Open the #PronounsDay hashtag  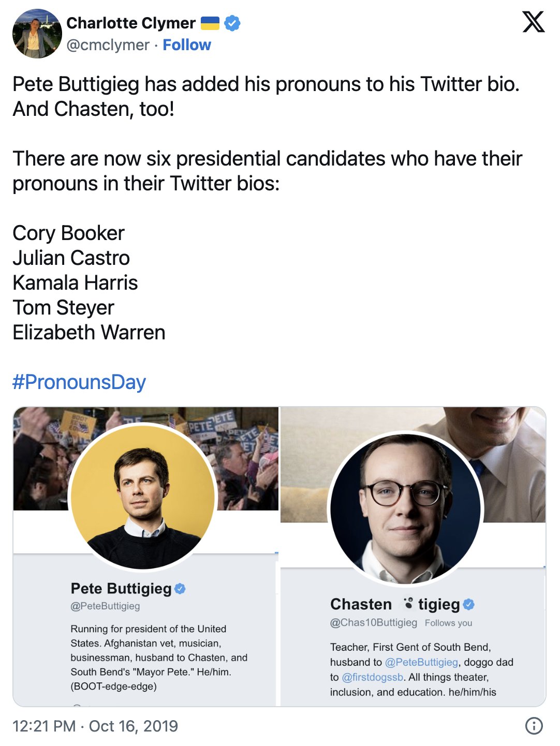(79, 382)
